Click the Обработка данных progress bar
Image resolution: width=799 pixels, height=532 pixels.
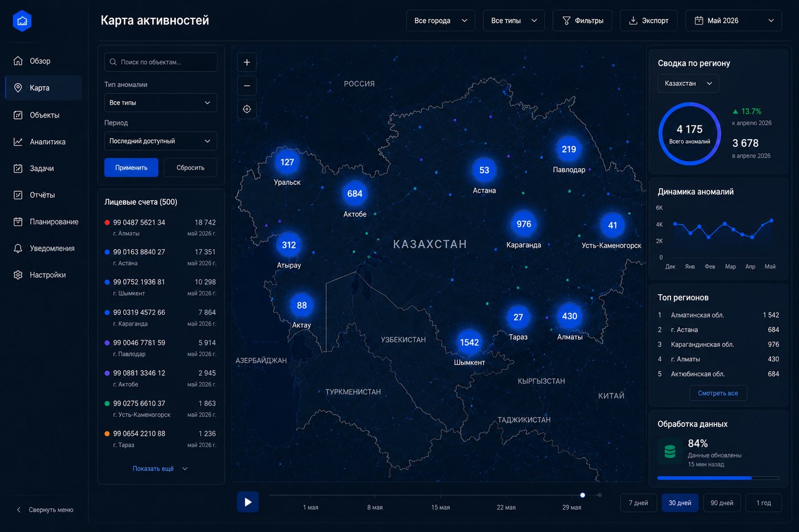click(718, 478)
